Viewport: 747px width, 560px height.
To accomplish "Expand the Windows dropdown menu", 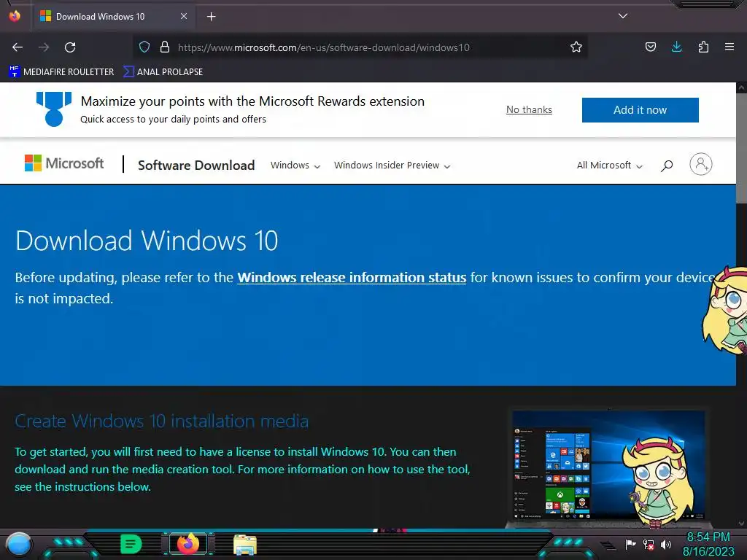I will [295, 166].
